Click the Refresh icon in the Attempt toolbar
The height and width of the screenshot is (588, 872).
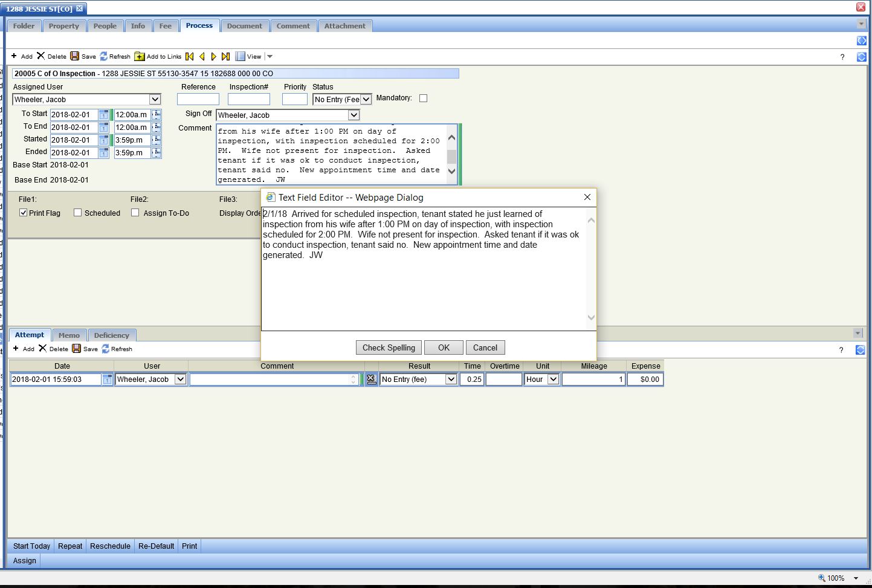tap(106, 349)
